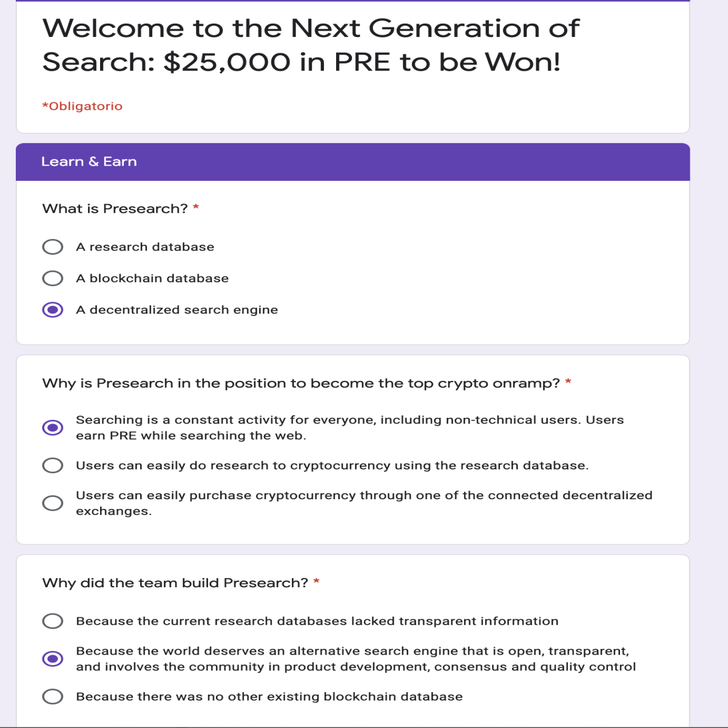Screen dimensions: 728x728
Task: Click the 'Why did the team build Presearch?' question
Action: coord(175,583)
